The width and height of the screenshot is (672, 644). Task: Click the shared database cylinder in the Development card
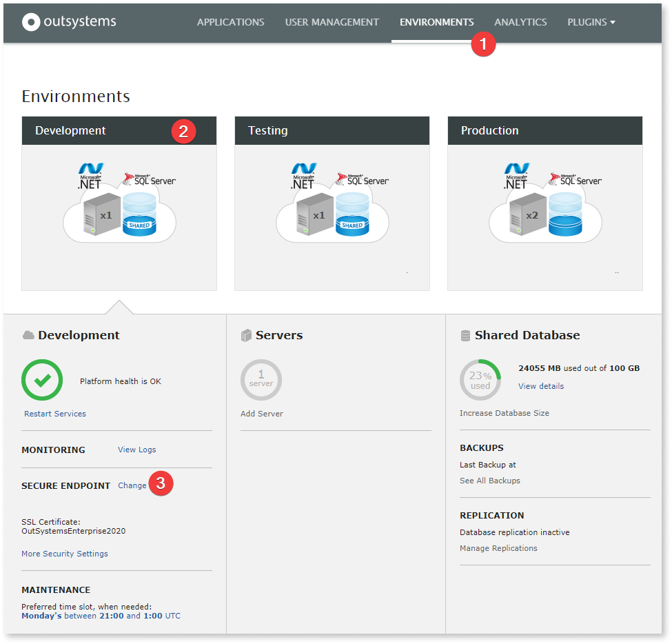tap(141, 214)
